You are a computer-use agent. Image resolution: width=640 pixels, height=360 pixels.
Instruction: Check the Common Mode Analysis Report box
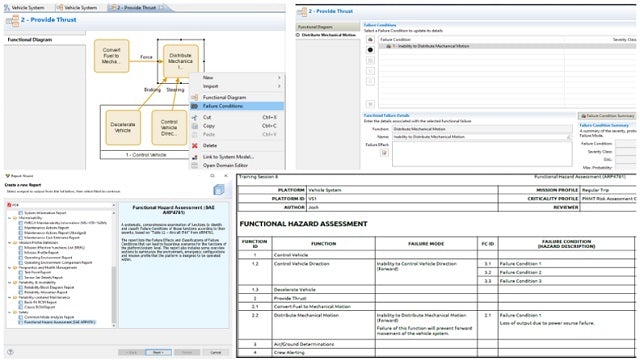pyautogui.click(x=21, y=317)
